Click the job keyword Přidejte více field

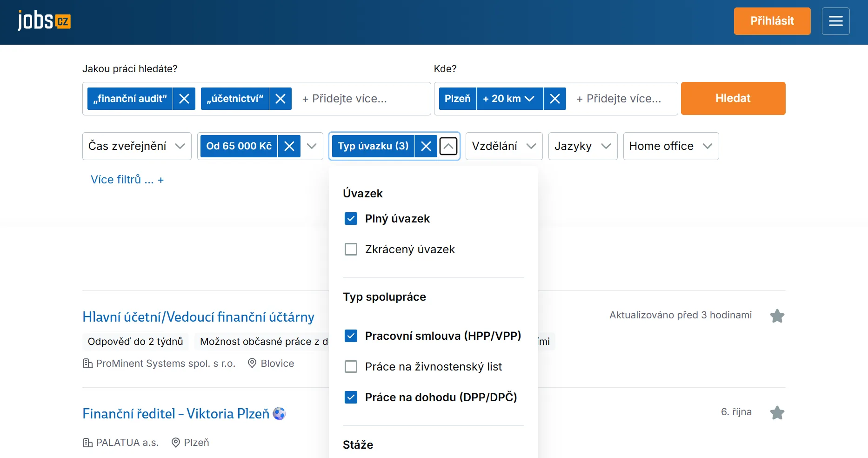point(344,99)
